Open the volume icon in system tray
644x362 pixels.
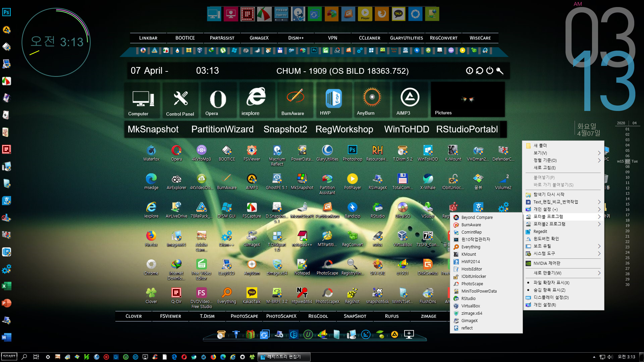[x=610, y=357]
